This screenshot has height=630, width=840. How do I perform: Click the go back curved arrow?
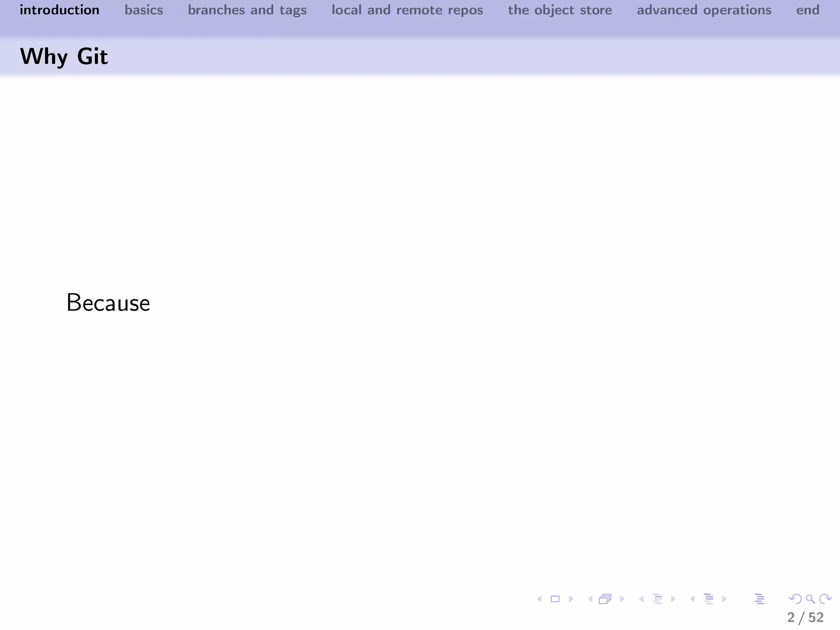tap(795, 599)
